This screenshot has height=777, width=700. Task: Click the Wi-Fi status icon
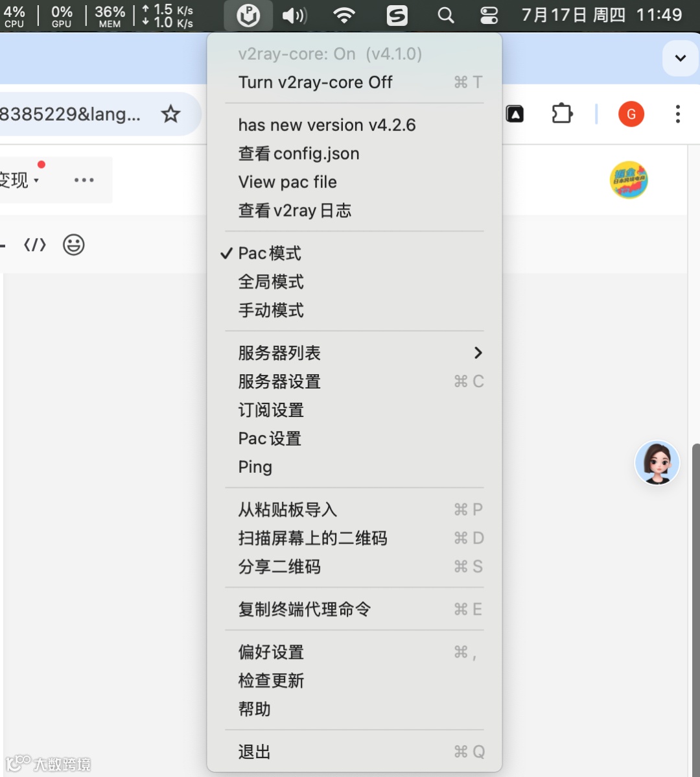pyautogui.click(x=344, y=15)
